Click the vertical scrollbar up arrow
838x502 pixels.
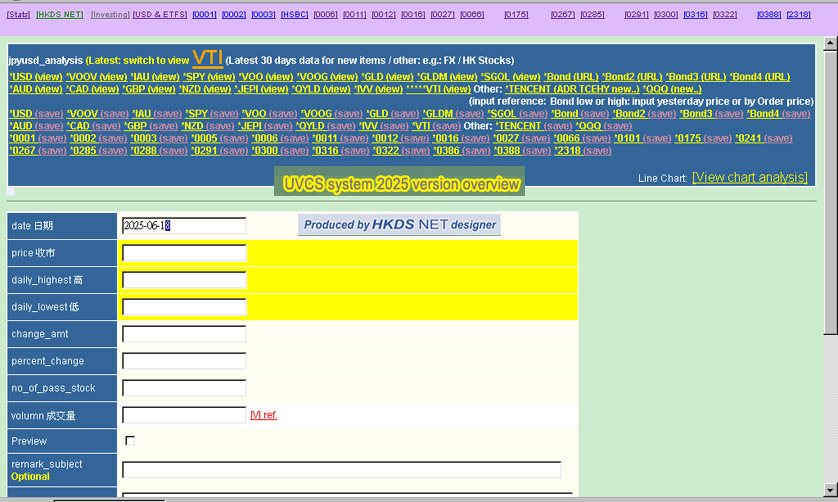(830, 43)
